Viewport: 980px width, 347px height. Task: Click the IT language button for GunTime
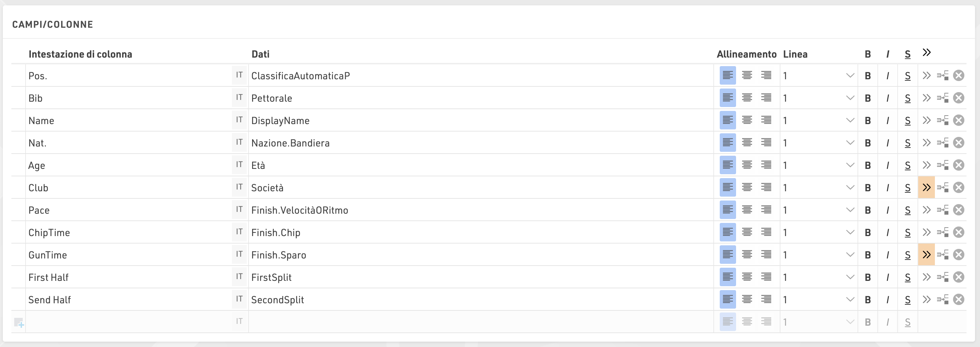coord(239,255)
